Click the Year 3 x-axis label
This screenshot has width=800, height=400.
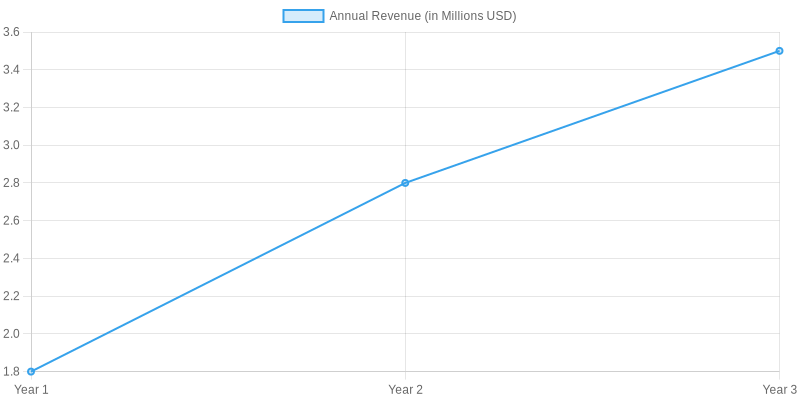pos(780,390)
